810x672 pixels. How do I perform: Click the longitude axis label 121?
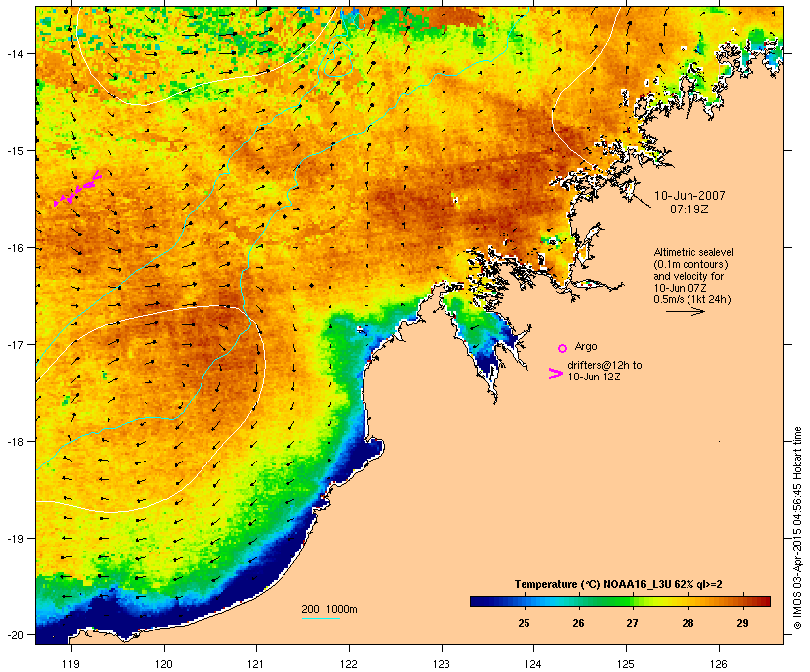point(256,664)
